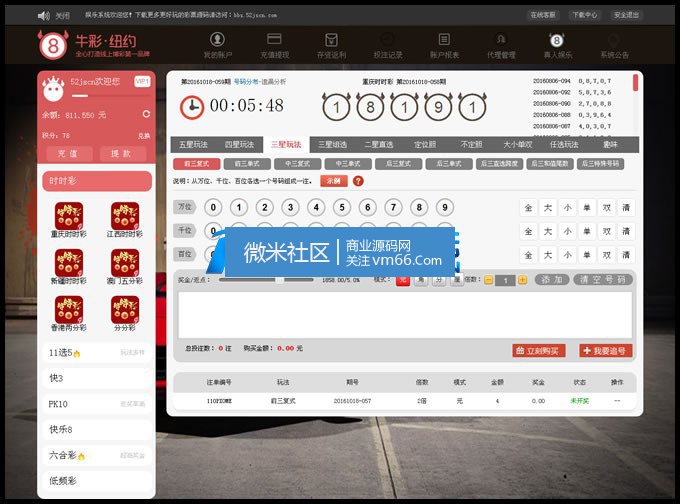Click the red countdown clock icon
This screenshot has height=504, width=680.
click(x=192, y=108)
